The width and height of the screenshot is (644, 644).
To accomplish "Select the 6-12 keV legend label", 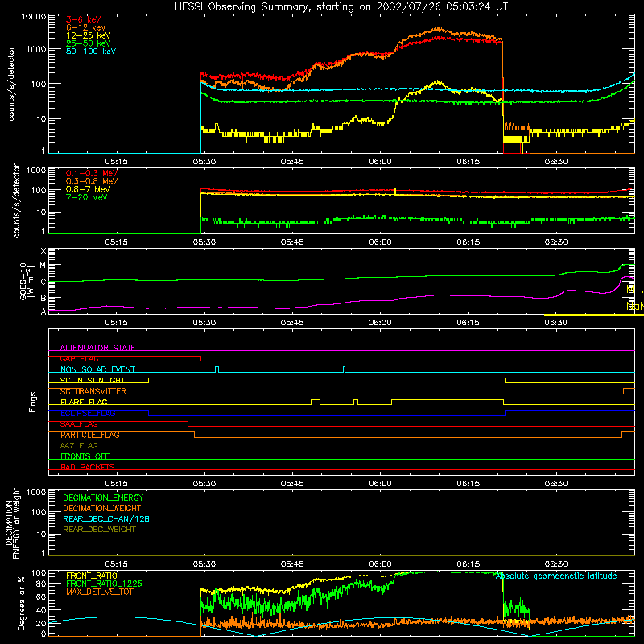I will (86, 27).
